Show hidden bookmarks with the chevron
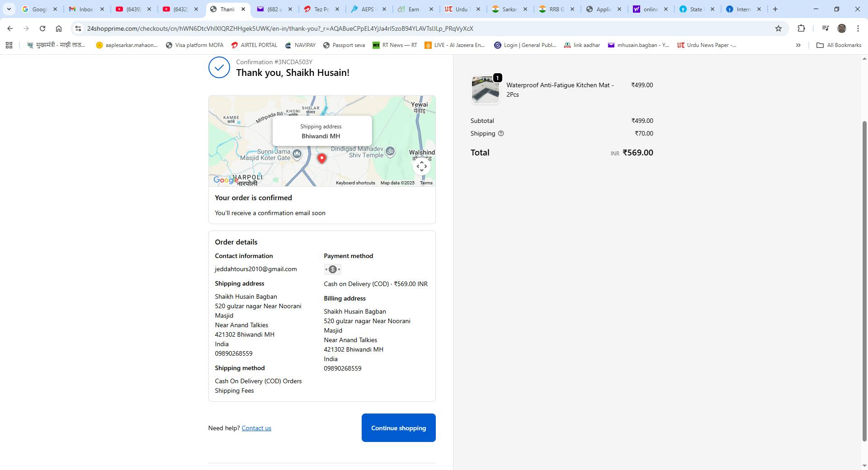Screen dimensions: 868x470 [x=798, y=45]
